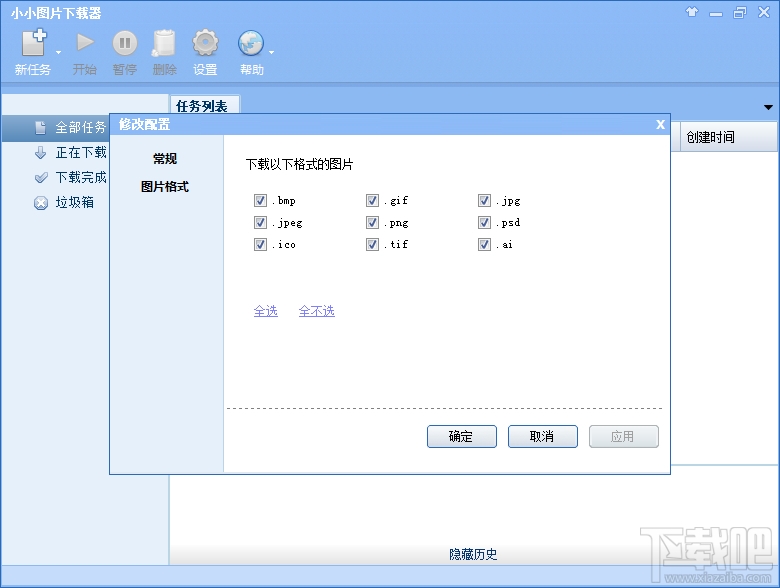Disable the .tif format checkbox
The width and height of the screenshot is (780, 588).
(372, 244)
